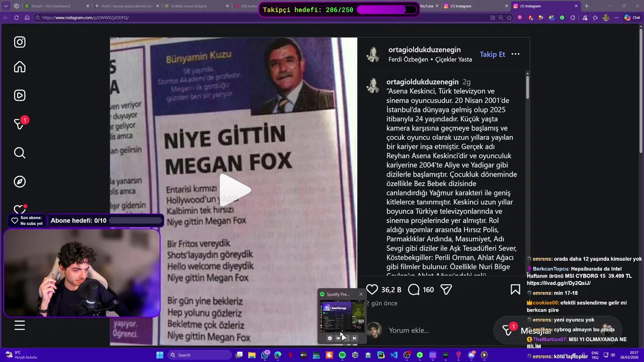644x362 pixels.
Task: Click the Takip Et follow button
Action: 492,54
